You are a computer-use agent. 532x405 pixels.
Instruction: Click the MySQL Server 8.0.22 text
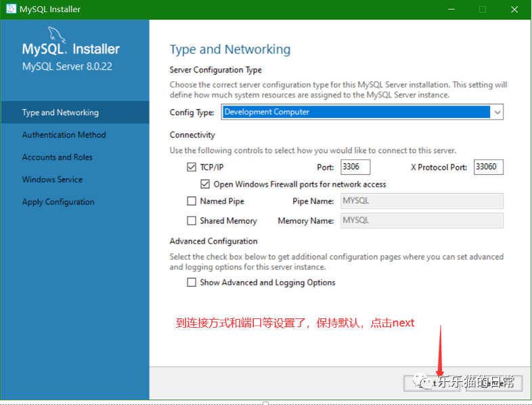(x=67, y=66)
